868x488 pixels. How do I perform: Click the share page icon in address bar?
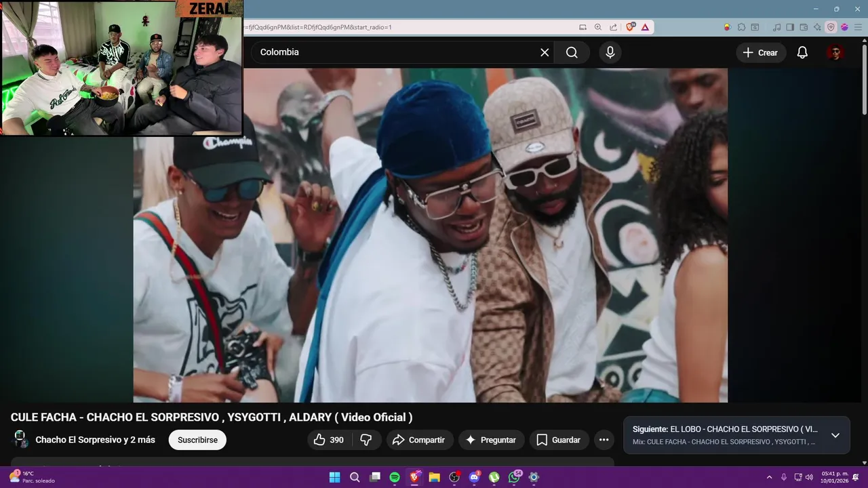[x=613, y=27]
